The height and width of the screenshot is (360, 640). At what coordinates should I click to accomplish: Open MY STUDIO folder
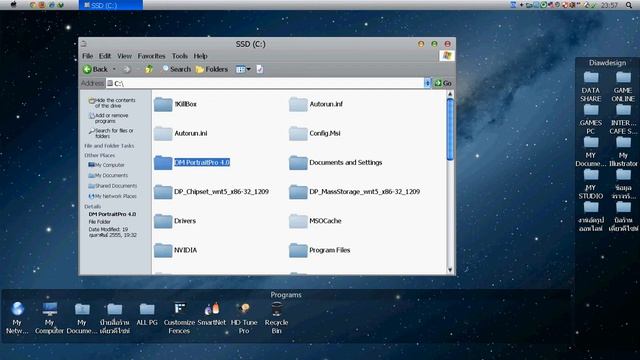click(x=591, y=184)
